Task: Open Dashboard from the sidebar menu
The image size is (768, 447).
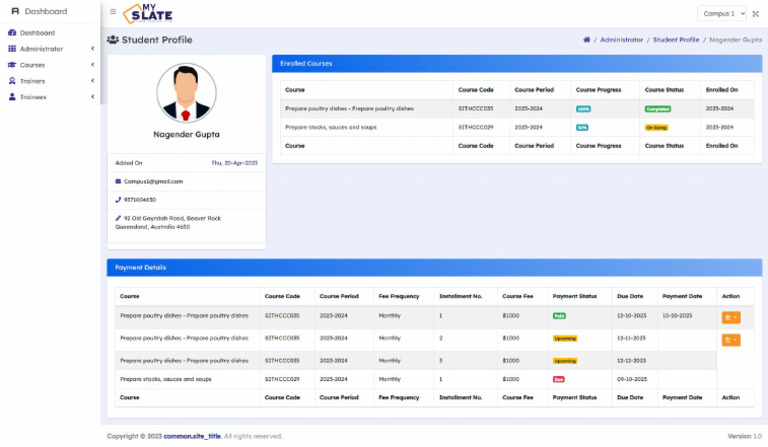Action: (37, 33)
